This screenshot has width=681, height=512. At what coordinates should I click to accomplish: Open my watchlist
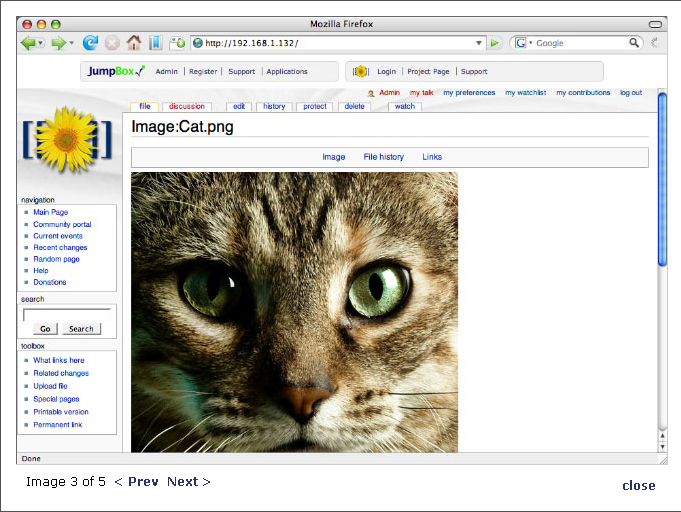tap(526, 92)
